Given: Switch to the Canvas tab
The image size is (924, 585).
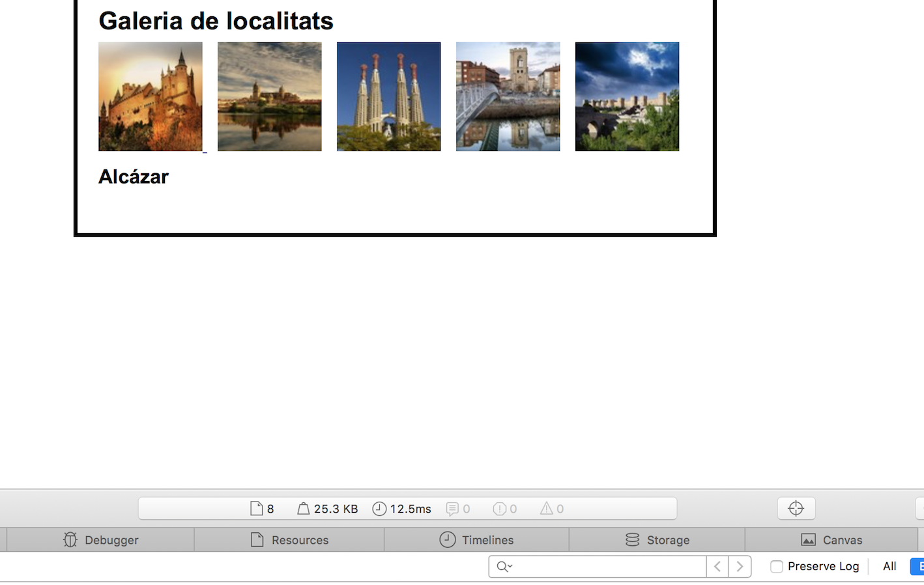Looking at the screenshot, I should pos(831,540).
